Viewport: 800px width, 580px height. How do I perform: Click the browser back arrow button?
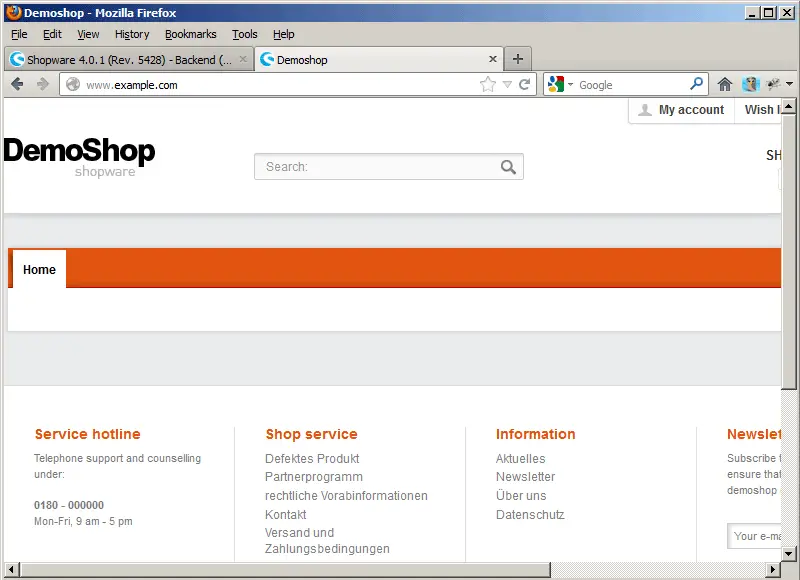click(17, 85)
